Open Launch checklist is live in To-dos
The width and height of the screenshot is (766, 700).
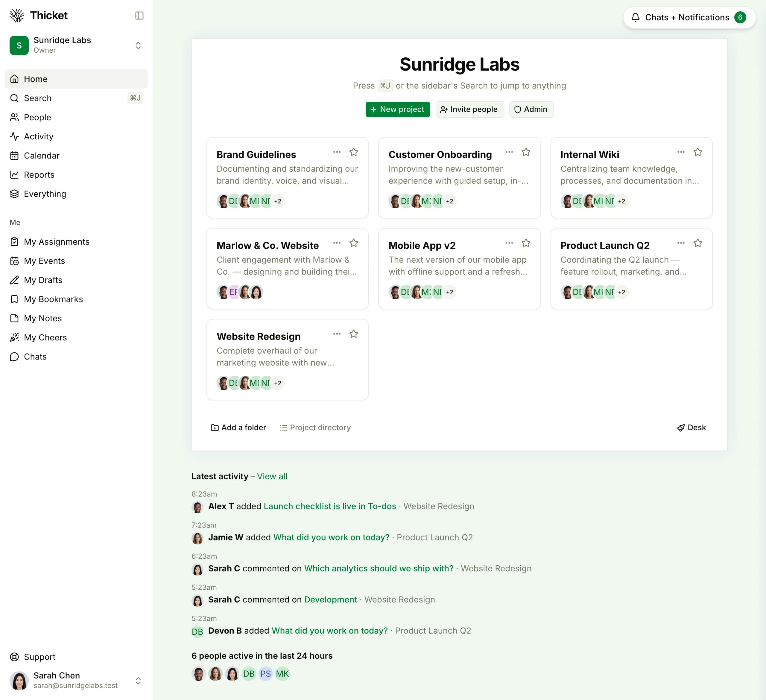[x=330, y=506]
